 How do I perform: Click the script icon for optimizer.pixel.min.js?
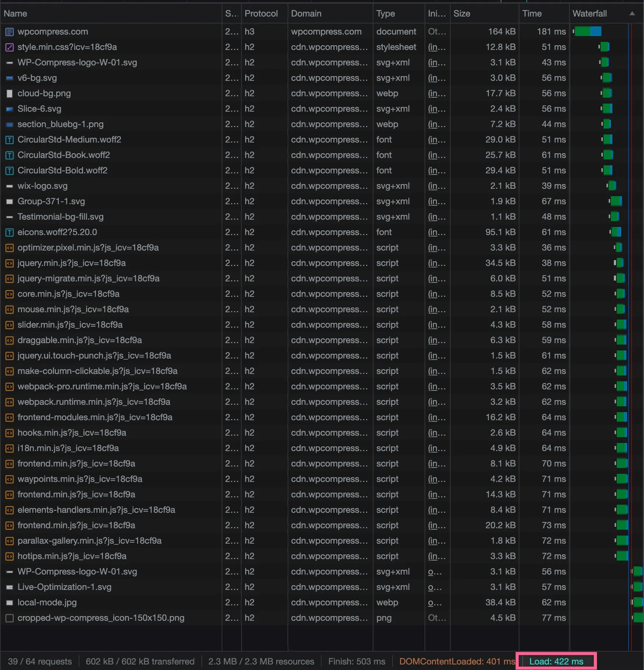10,248
